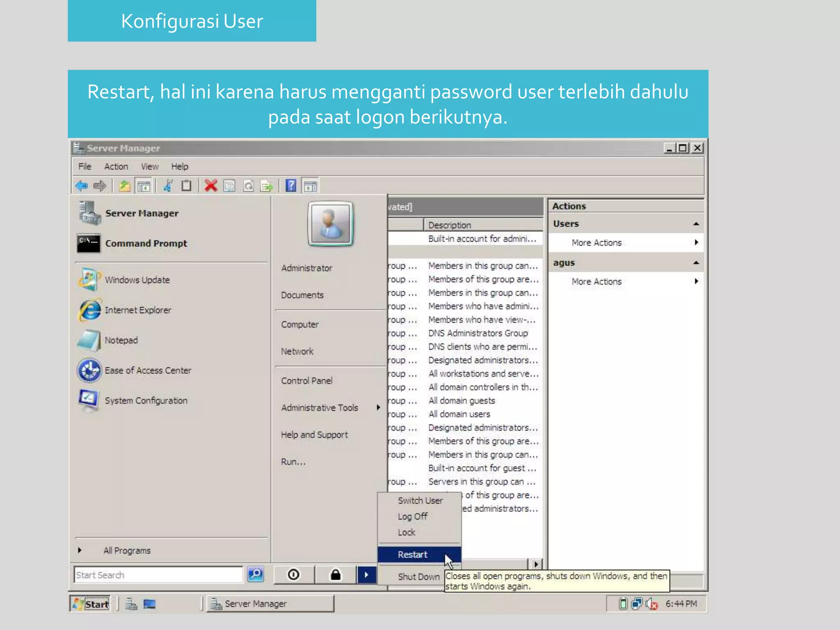Click the Show Desktop quick launch icon
The image size is (840, 630).
tap(149, 604)
